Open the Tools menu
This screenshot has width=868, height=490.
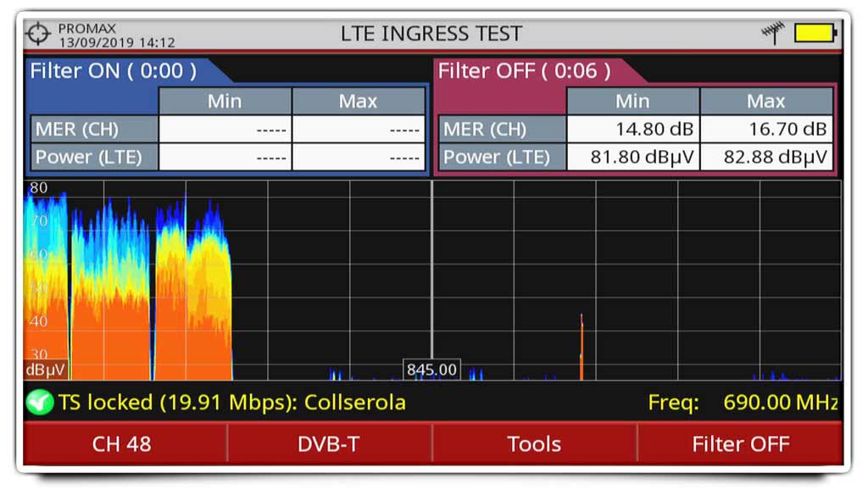[x=534, y=443]
